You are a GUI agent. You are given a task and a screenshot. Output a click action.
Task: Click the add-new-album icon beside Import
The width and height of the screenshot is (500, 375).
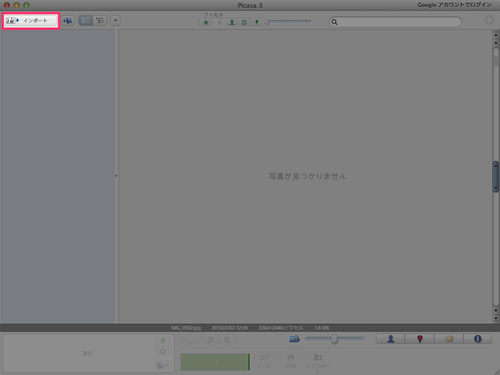(68, 21)
